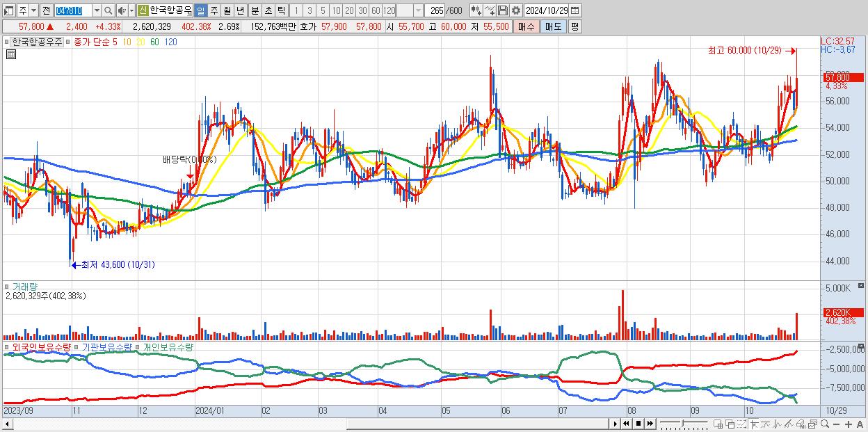Click the stock code input field 047810
This screenshot has height=432, width=868.
[x=74, y=10]
